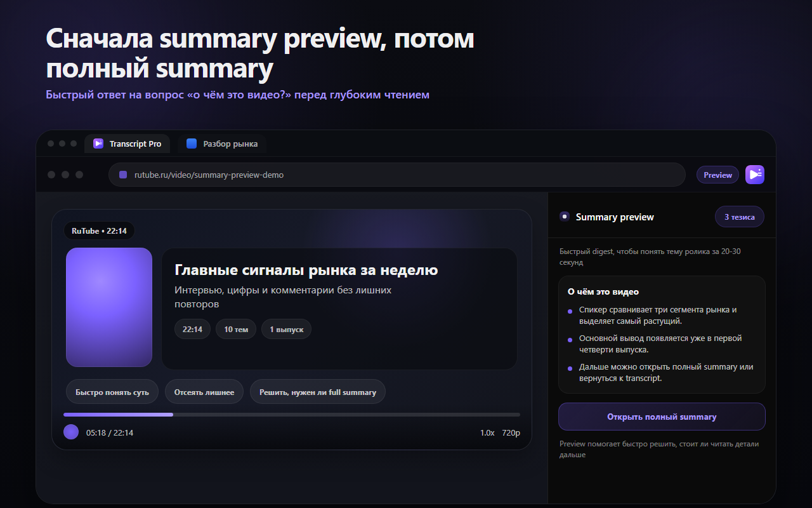
Task: Click the purple video thumbnail
Action: (109, 307)
